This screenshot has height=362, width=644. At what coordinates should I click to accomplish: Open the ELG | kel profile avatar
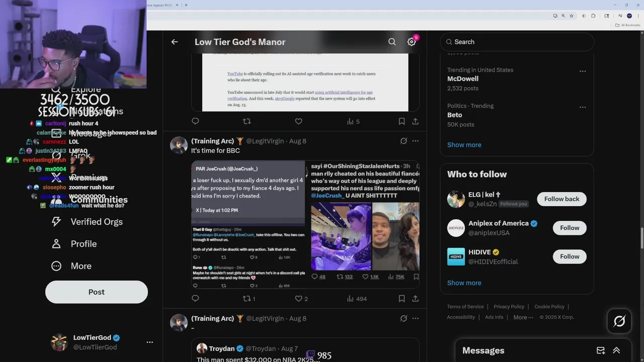click(x=456, y=199)
